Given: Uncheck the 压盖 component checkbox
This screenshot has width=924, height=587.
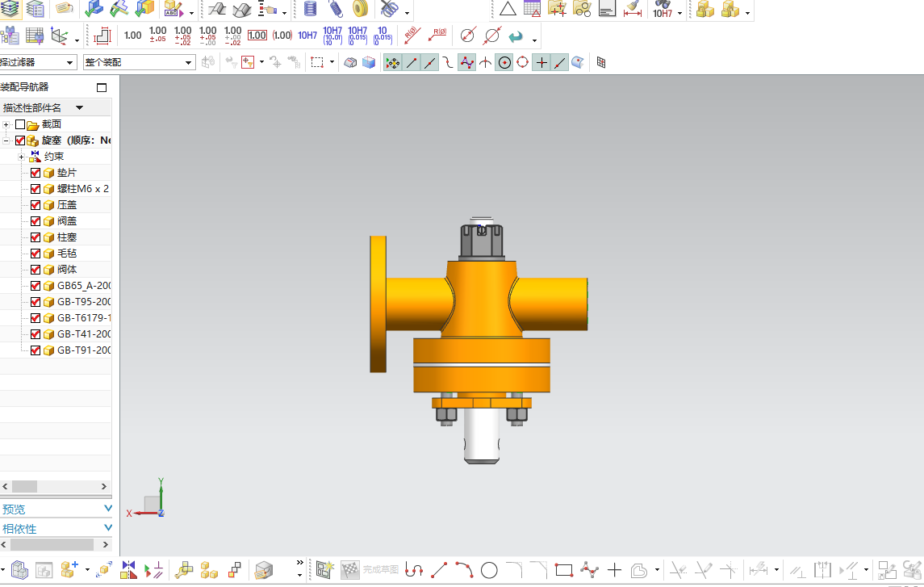Looking at the screenshot, I should (x=36, y=205).
